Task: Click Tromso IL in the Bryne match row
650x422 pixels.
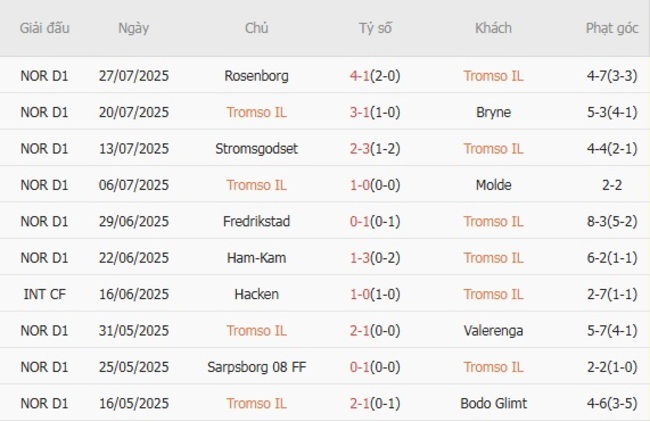Action: pos(256,112)
